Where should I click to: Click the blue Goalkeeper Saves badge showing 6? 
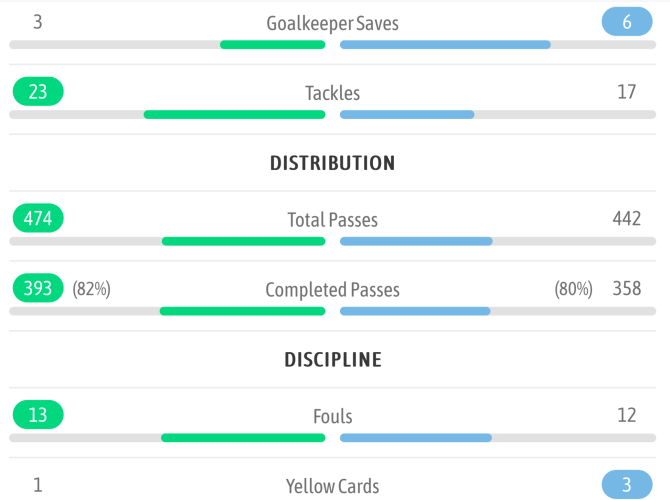pyautogui.click(x=627, y=21)
